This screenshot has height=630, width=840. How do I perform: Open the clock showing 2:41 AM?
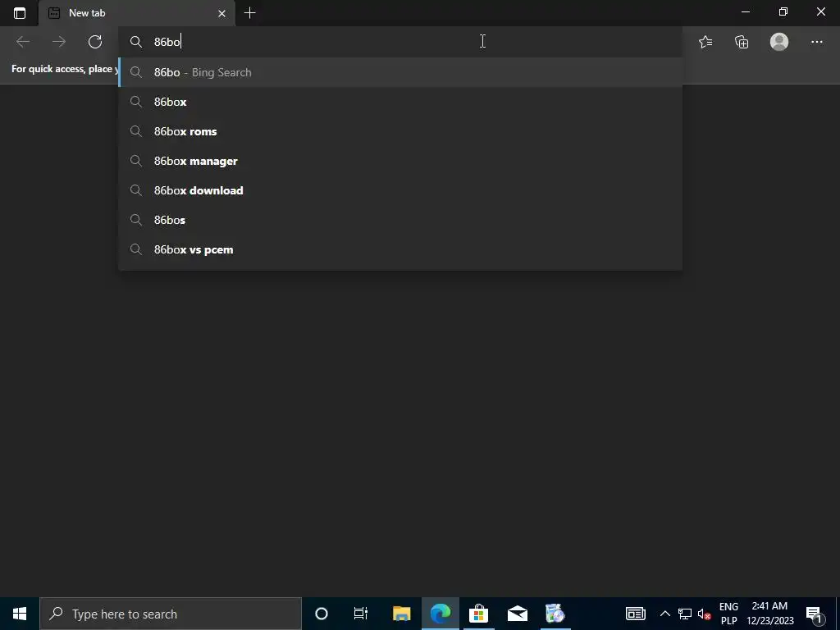click(769, 614)
